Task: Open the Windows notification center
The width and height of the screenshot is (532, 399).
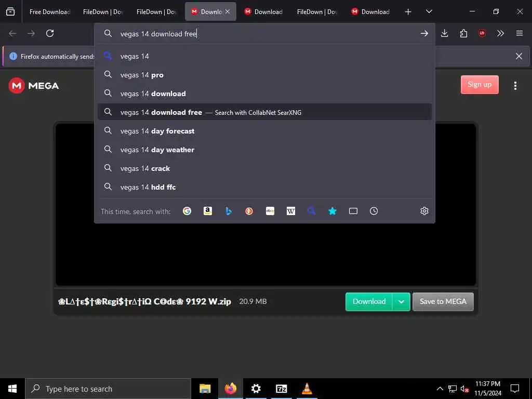Action: point(515,389)
